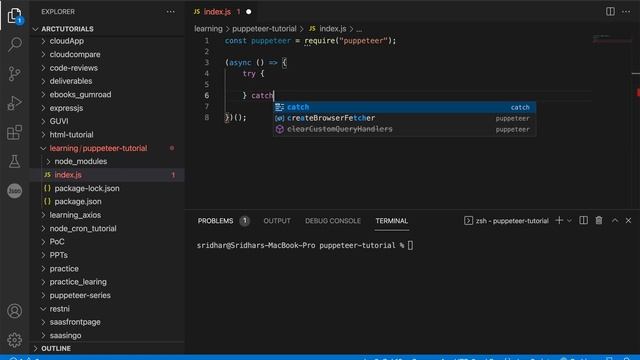Expand the node_modules folder
640x360 pixels.
point(80,161)
